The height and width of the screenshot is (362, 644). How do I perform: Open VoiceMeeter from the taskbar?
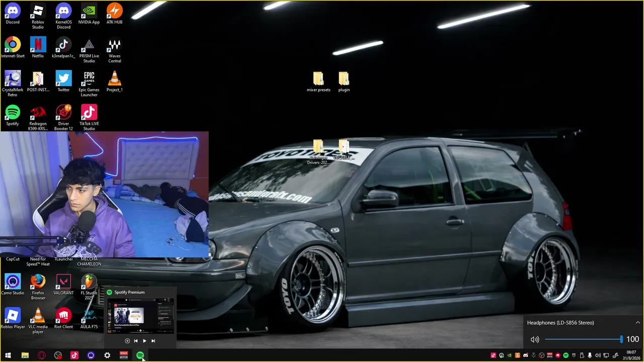(124, 355)
